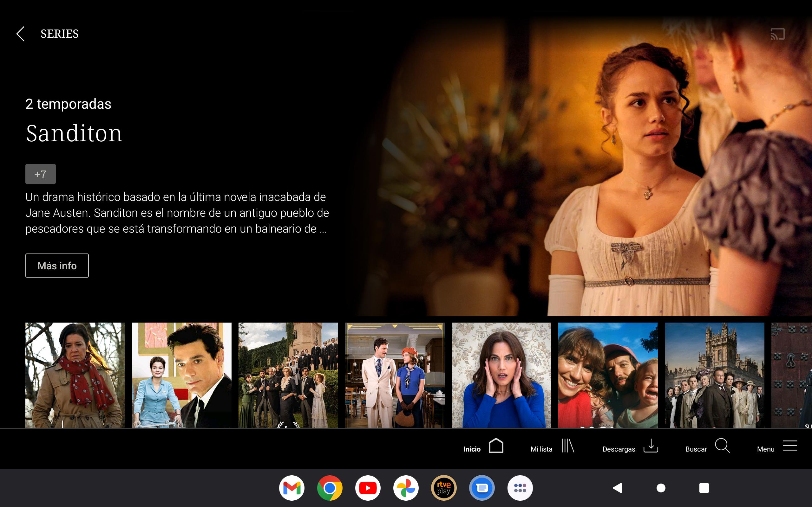Tap the back arrow next to SERIES
812x507 pixels.
pos(21,34)
